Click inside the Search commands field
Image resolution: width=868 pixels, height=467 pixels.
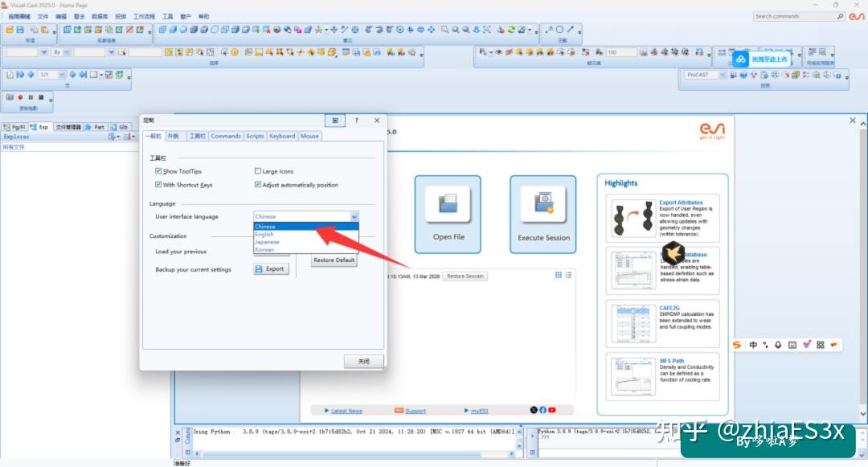(794, 17)
